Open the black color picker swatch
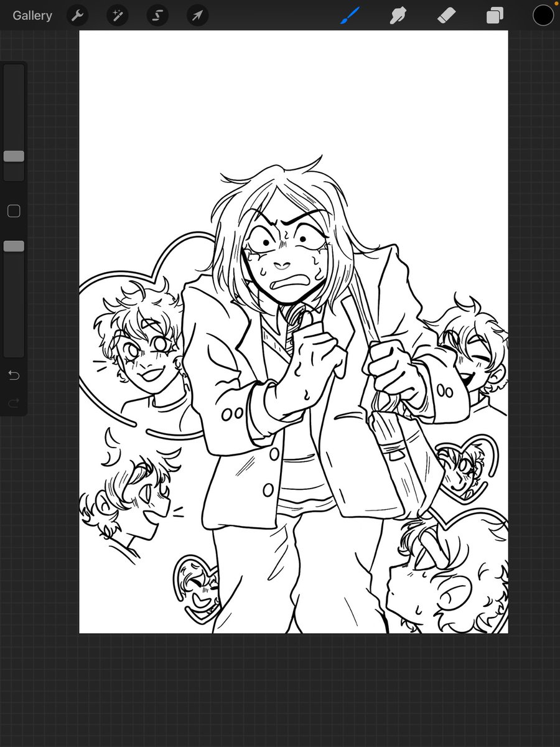Screen dimensions: 560x747 click(543, 16)
